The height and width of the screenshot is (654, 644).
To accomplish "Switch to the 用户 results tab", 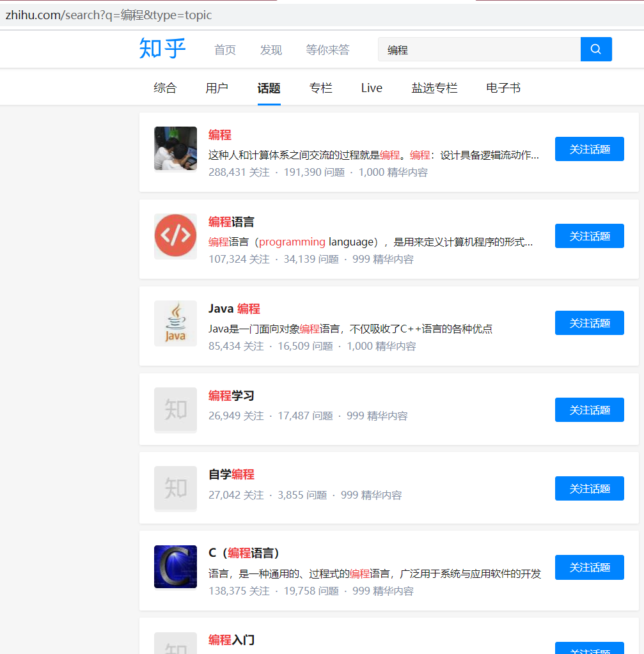I will (217, 88).
